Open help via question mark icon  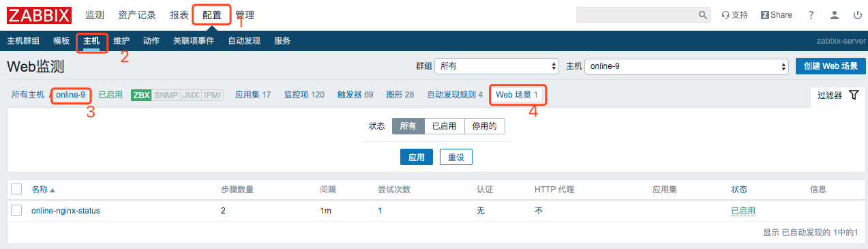coord(811,15)
